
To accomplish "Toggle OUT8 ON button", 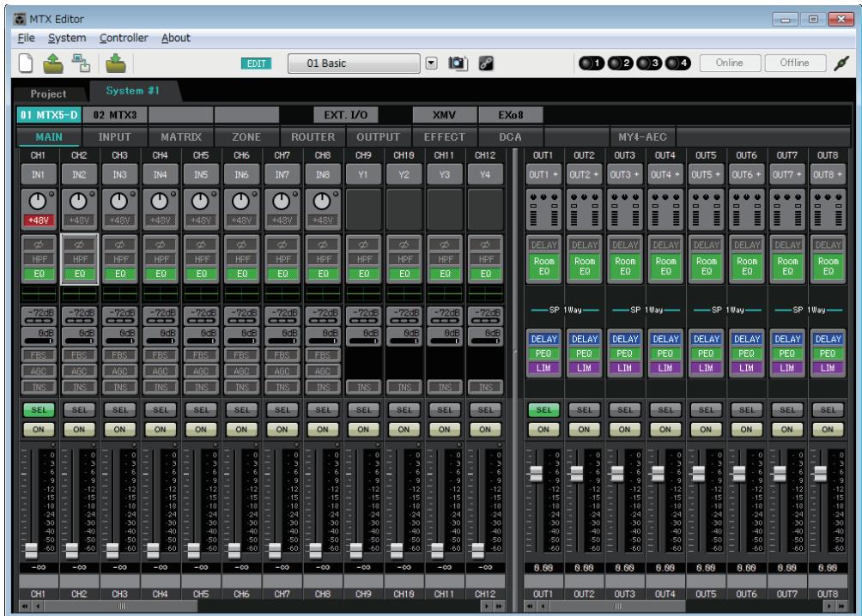I will (x=828, y=429).
